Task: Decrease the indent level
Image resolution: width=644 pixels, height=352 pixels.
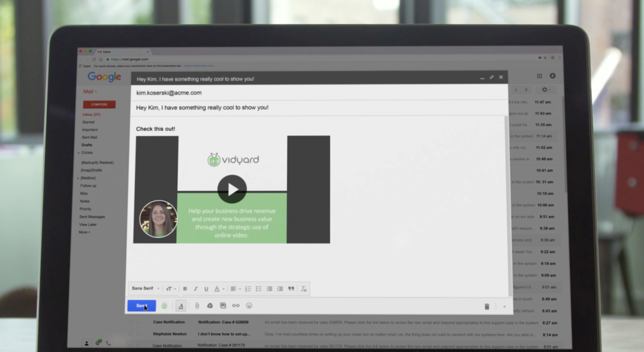Action: click(x=270, y=289)
